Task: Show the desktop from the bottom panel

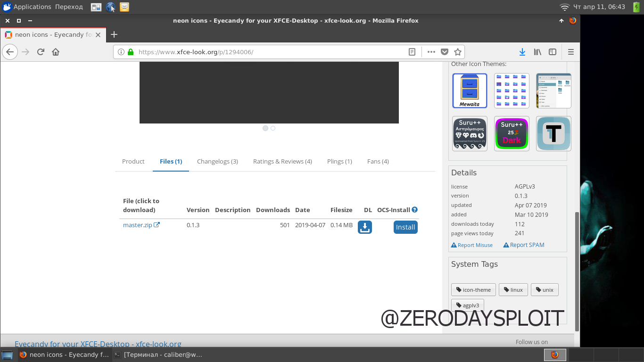Action: [x=8, y=355]
